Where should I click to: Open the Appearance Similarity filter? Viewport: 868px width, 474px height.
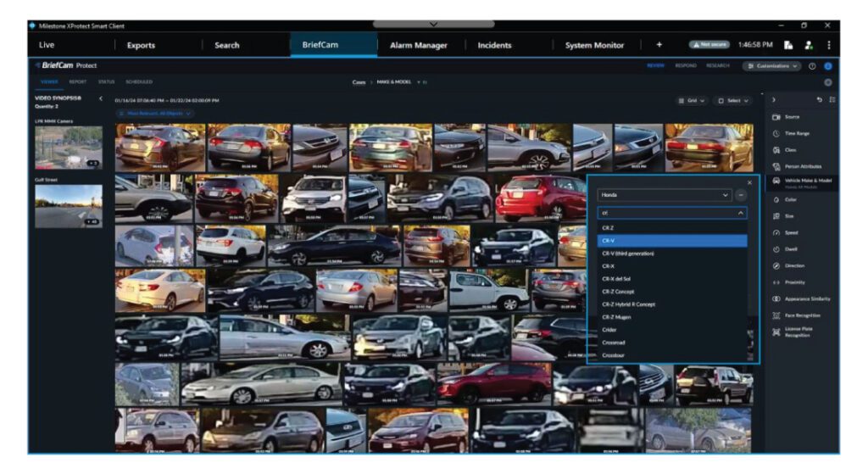[801, 299]
